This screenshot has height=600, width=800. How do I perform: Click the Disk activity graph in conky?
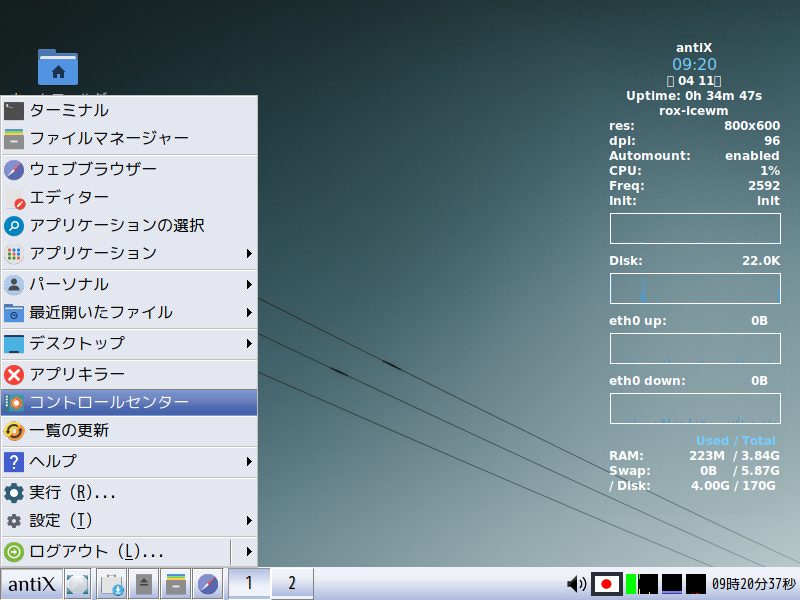pos(695,288)
